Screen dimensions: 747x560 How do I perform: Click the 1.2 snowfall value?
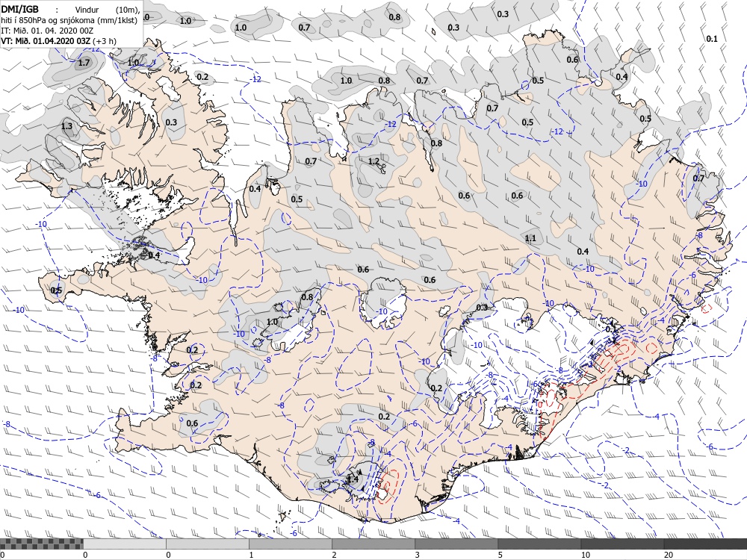[x=373, y=161]
